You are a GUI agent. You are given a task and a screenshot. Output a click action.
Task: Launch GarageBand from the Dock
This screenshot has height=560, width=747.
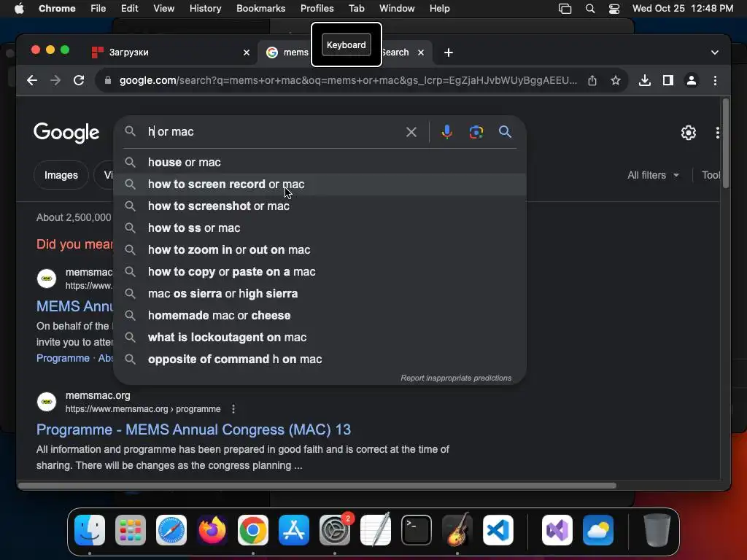(457, 530)
